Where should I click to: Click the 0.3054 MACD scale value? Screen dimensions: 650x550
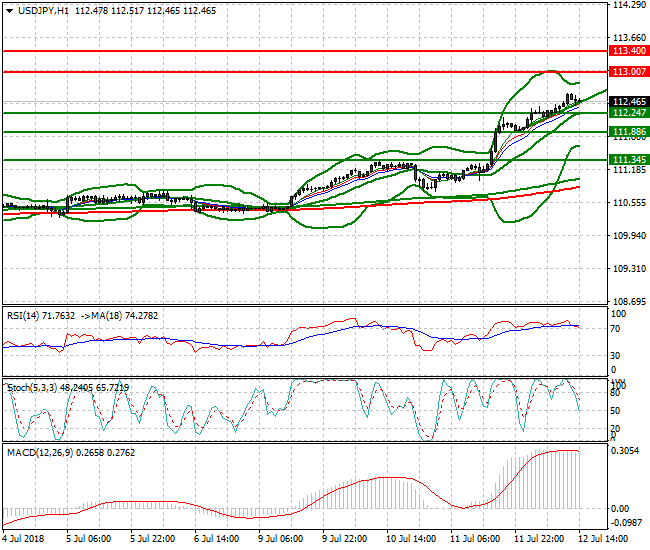[x=625, y=451]
